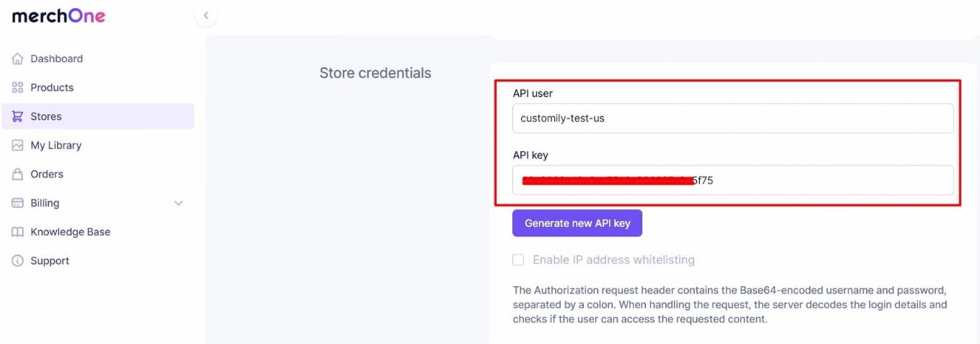Image resolution: width=980 pixels, height=344 pixels.
Task: Click the API key input field
Action: tap(733, 180)
